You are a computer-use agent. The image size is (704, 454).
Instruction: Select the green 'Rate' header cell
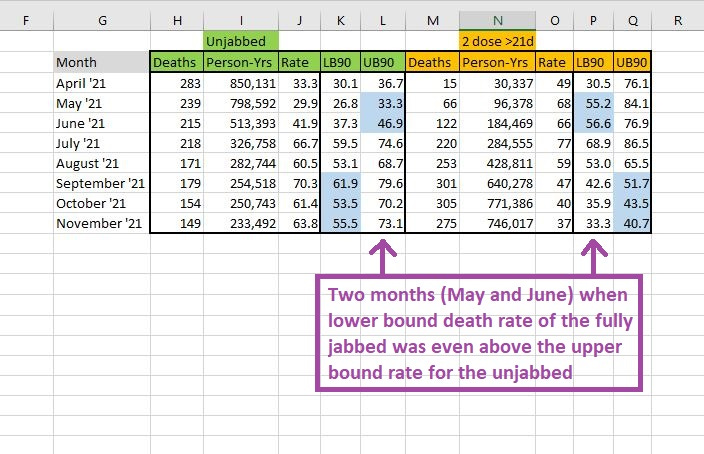coord(299,62)
